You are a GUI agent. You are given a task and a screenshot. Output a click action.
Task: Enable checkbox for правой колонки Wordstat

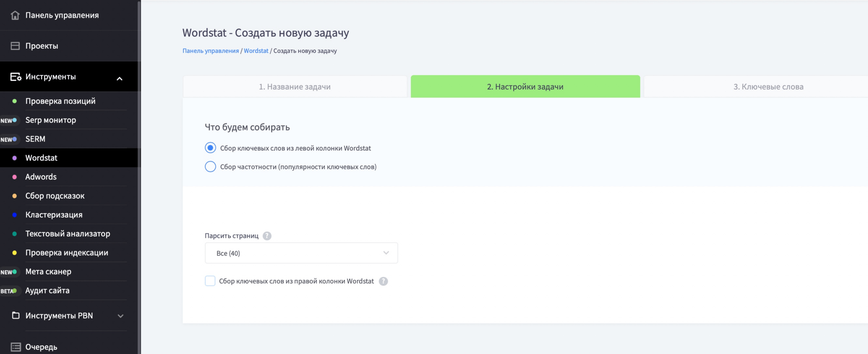[x=210, y=281]
